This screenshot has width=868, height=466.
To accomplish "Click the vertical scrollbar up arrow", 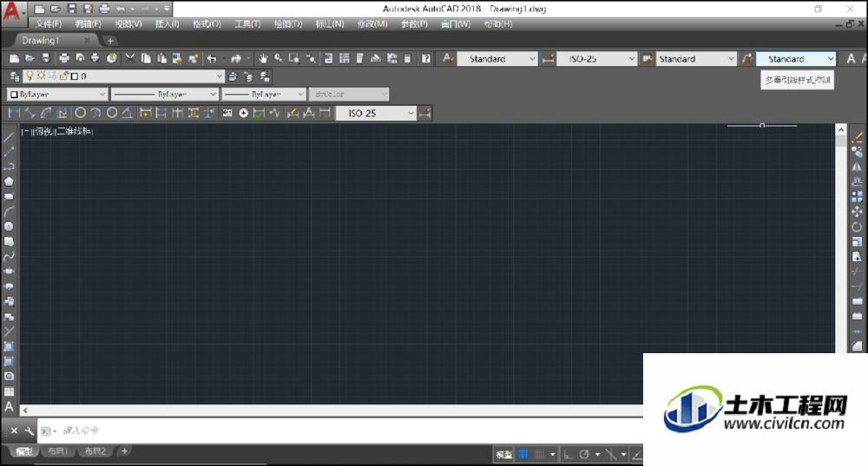I will pos(841,129).
